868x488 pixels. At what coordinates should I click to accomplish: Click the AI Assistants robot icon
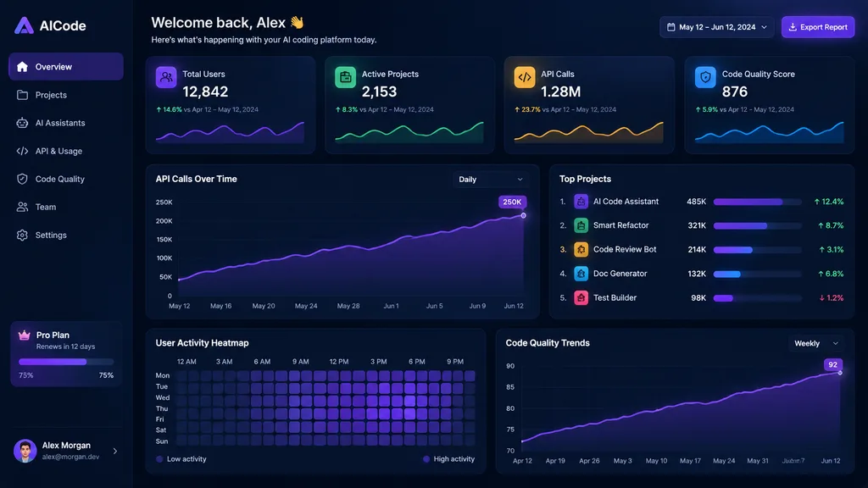(22, 123)
